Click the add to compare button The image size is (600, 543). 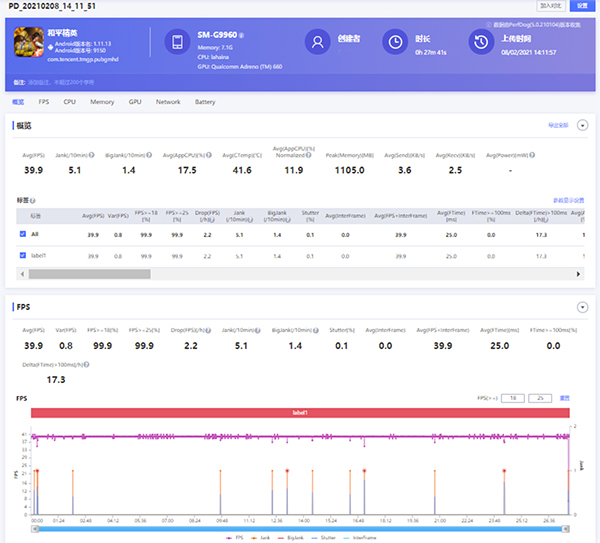(550, 6)
